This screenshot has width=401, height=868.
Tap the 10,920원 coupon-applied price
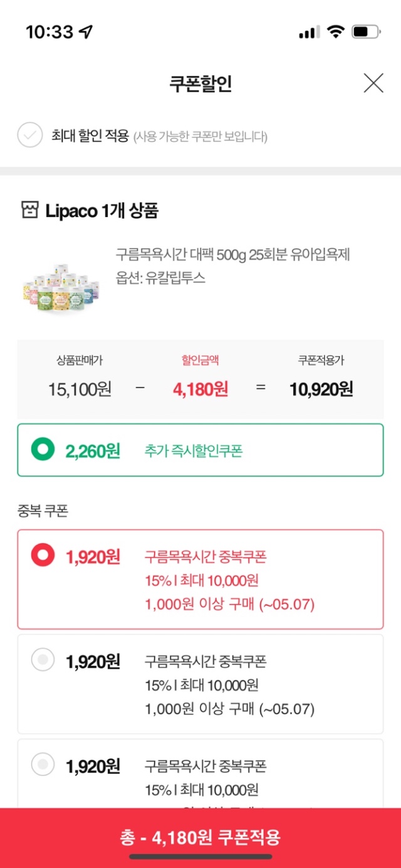point(321,389)
